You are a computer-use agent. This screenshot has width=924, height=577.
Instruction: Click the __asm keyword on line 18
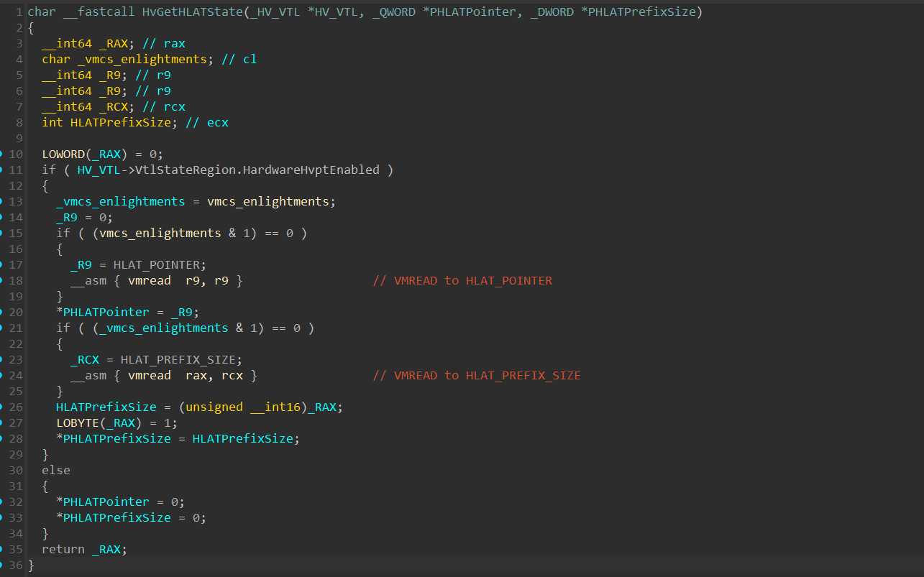pos(88,281)
